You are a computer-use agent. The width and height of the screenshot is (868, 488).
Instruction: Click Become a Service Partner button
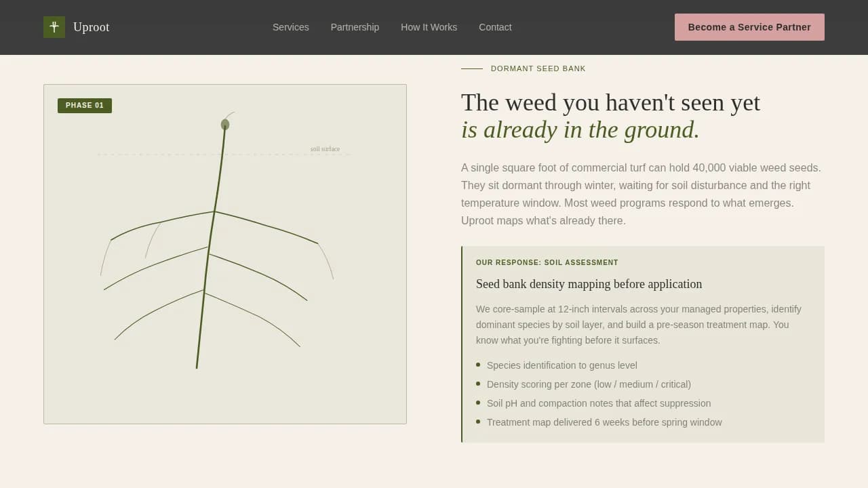[x=749, y=27]
